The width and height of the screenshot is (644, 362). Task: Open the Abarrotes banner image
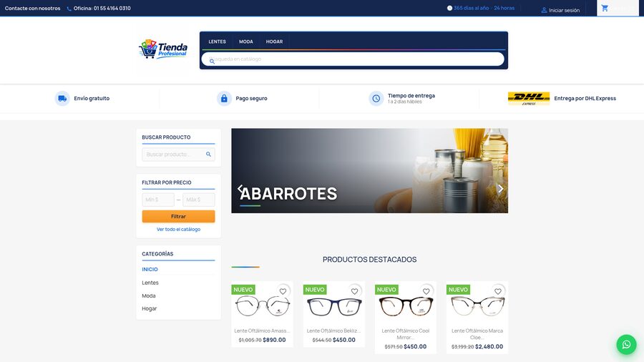pyautogui.click(x=370, y=171)
